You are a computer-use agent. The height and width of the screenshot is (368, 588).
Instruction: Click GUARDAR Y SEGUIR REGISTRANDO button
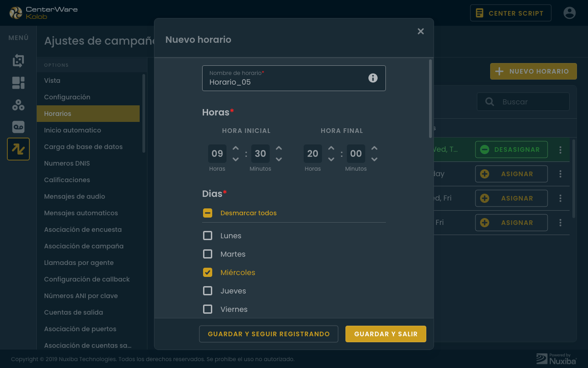269,334
